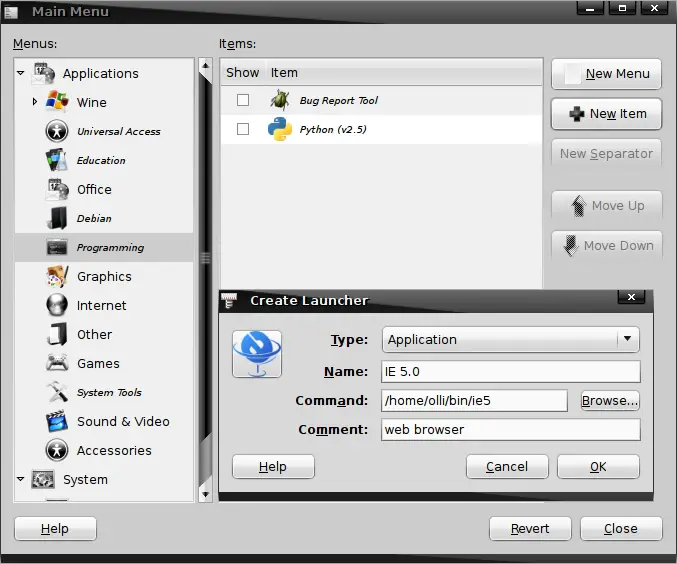
Task: Click the New Menu button
Action: point(606,74)
